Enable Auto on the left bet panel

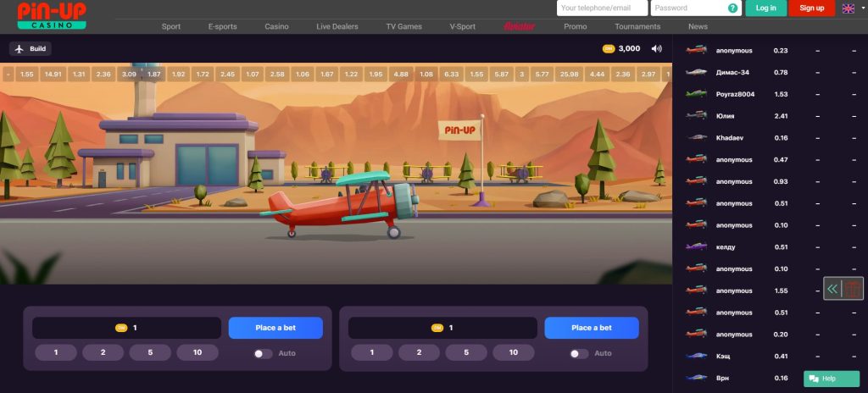263,354
